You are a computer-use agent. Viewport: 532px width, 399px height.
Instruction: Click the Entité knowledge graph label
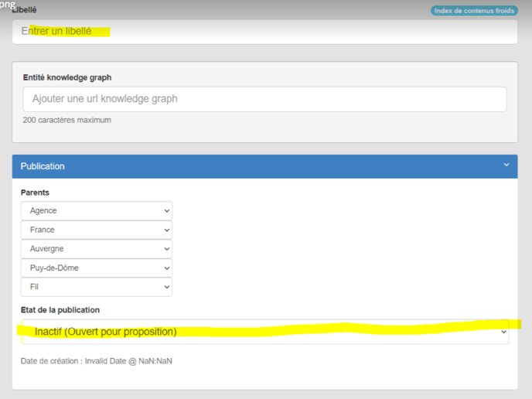click(66, 77)
